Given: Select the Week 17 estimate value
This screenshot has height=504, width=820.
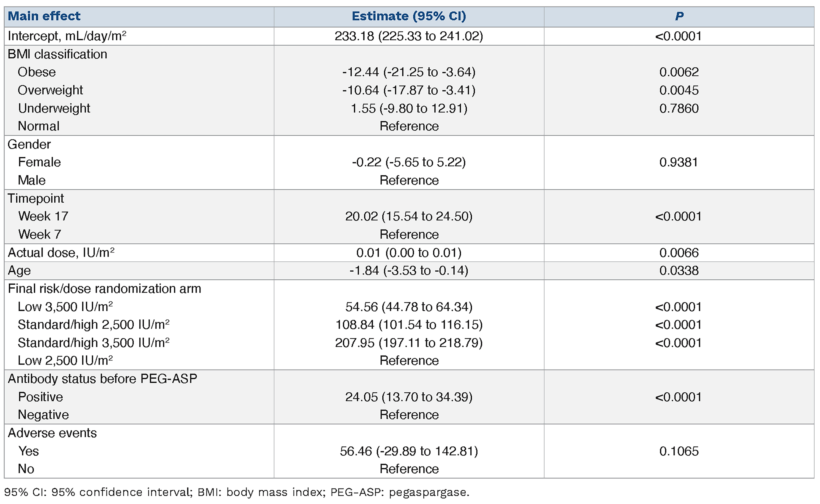Looking at the screenshot, I should pyautogui.click(x=409, y=217).
